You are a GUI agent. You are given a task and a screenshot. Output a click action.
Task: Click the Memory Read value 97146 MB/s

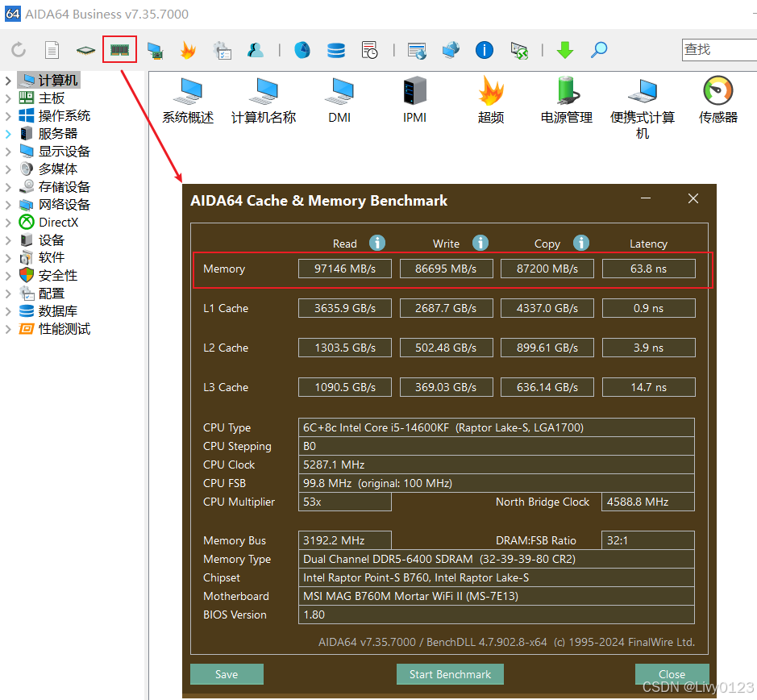pyautogui.click(x=345, y=269)
